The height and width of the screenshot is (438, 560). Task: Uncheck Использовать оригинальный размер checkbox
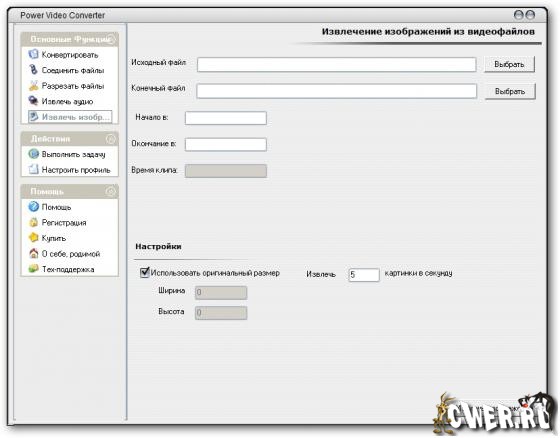(144, 273)
